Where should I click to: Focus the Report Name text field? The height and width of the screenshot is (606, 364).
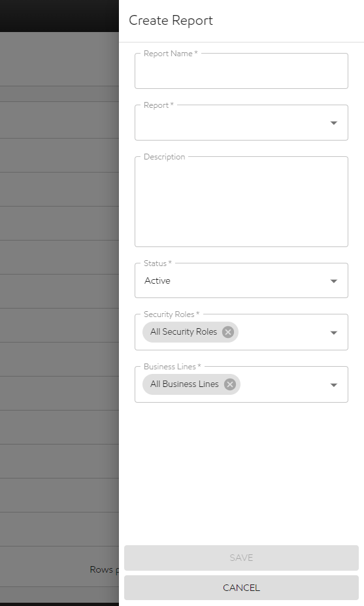pyautogui.click(x=242, y=71)
